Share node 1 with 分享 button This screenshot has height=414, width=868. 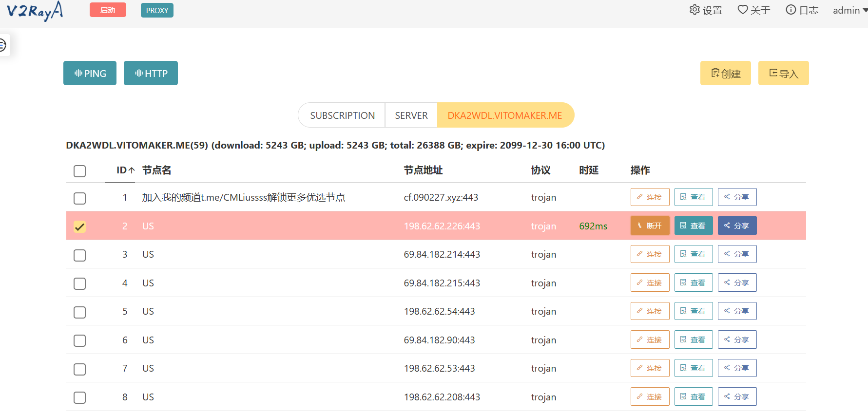[737, 197]
